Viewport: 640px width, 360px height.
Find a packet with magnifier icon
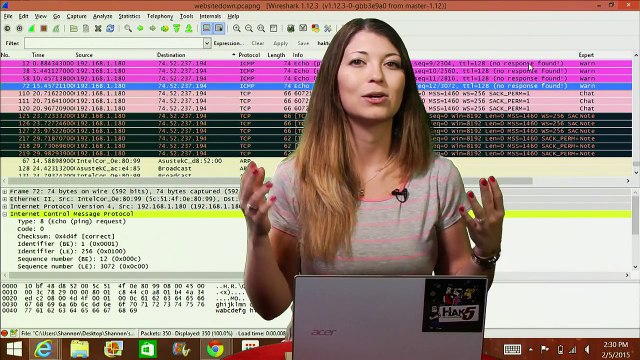(128, 28)
